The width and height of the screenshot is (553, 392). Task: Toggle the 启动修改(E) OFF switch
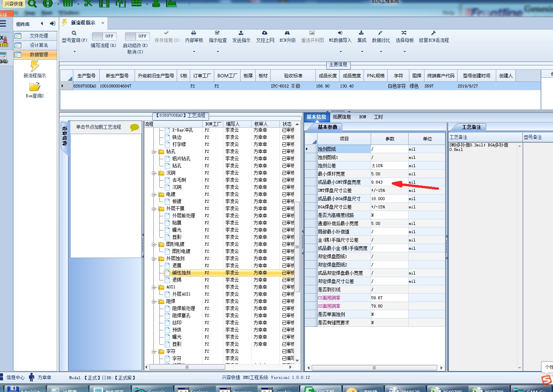pyautogui.click(x=137, y=36)
